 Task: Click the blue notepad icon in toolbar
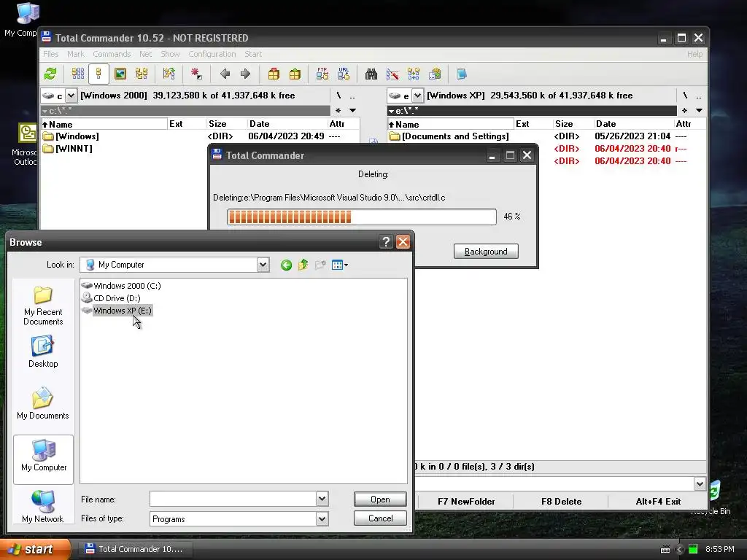[x=462, y=74]
